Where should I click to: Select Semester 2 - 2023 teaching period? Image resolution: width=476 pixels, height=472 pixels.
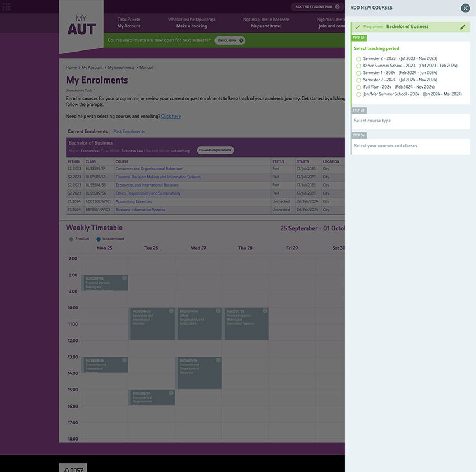(358, 59)
